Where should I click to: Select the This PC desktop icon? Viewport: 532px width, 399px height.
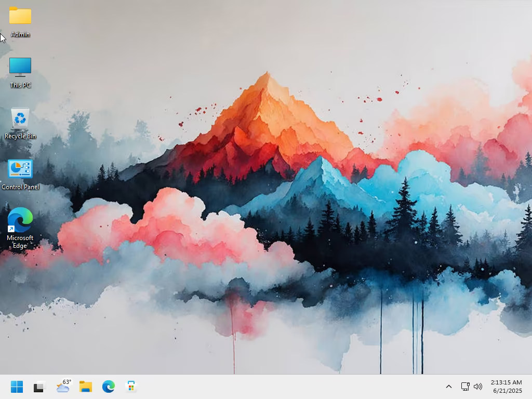coord(20,73)
